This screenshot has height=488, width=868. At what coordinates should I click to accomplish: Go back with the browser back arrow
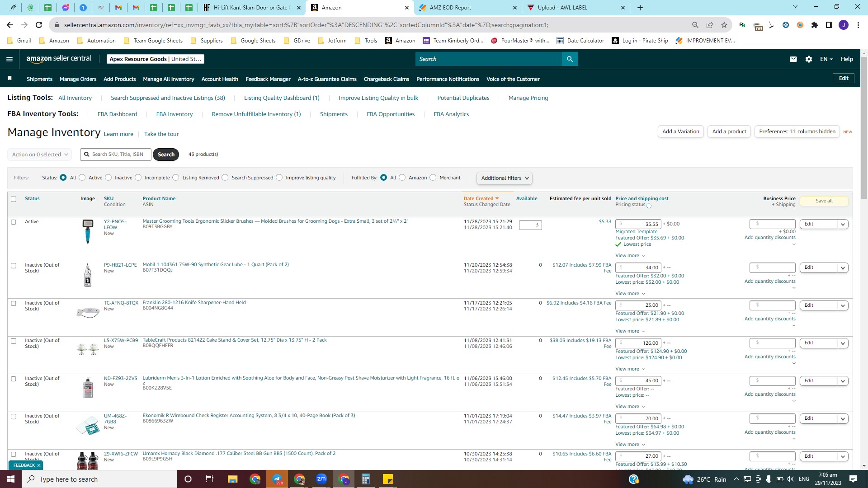pos(10,25)
